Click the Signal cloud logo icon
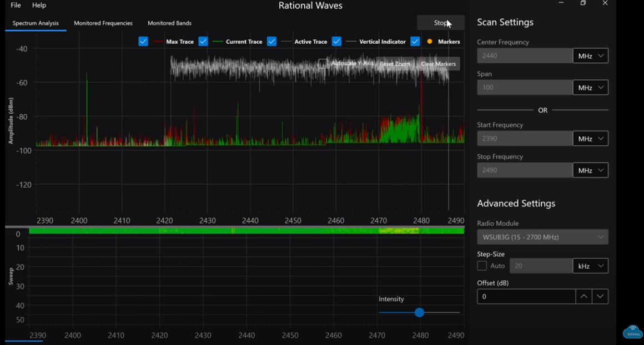644x345 pixels. [x=632, y=332]
